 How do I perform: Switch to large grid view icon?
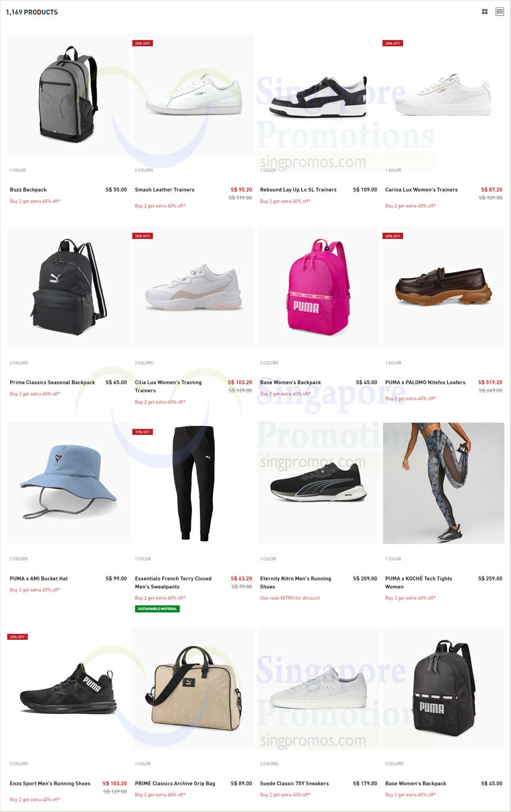[485, 11]
